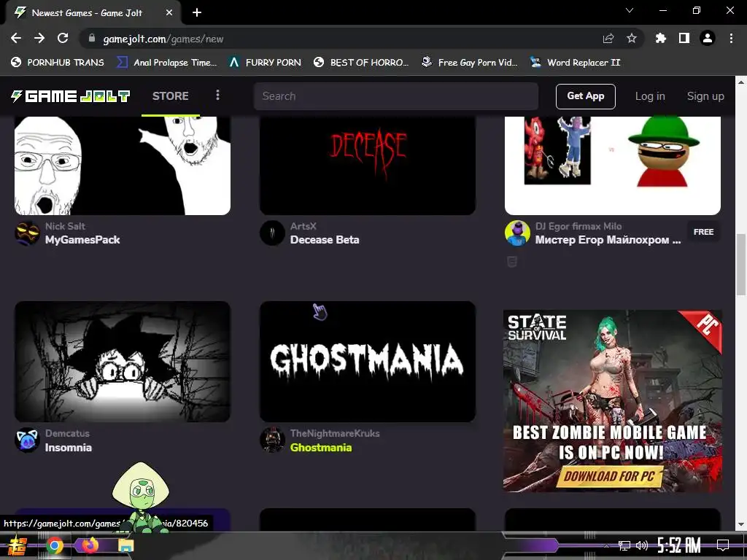Open a new browser tab

click(197, 13)
